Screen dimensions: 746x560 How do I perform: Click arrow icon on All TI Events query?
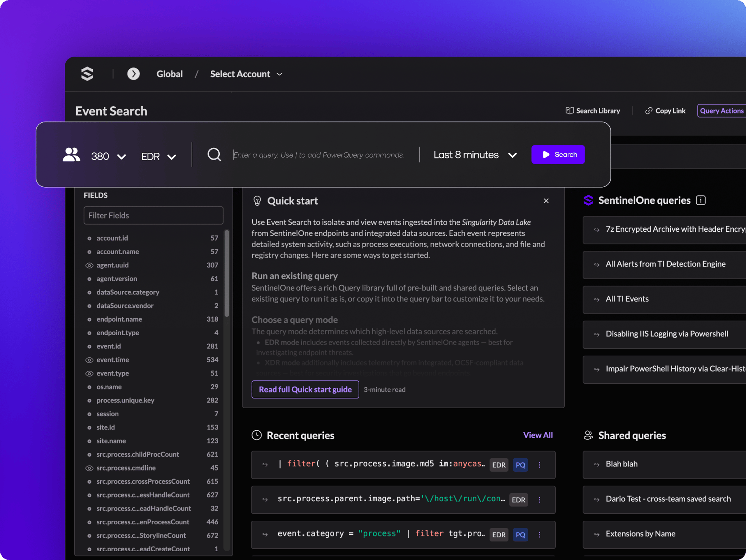pyautogui.click(x=597, y=300)
